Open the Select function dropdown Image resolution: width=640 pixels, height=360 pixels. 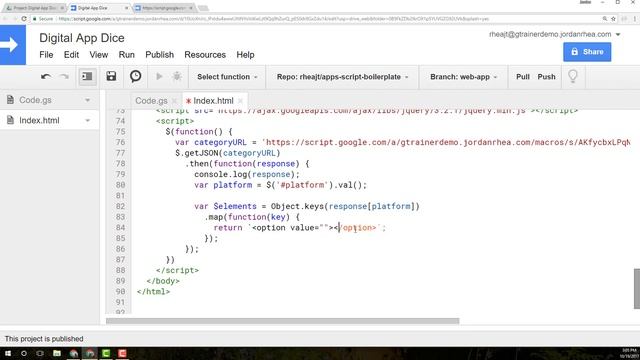(227, 77)
